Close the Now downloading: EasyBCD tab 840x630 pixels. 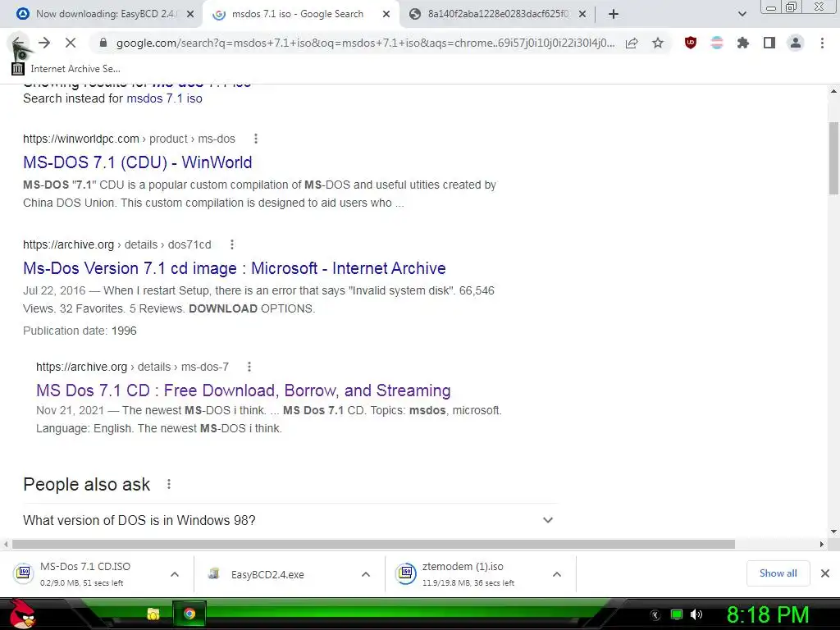tap(190, 15)
